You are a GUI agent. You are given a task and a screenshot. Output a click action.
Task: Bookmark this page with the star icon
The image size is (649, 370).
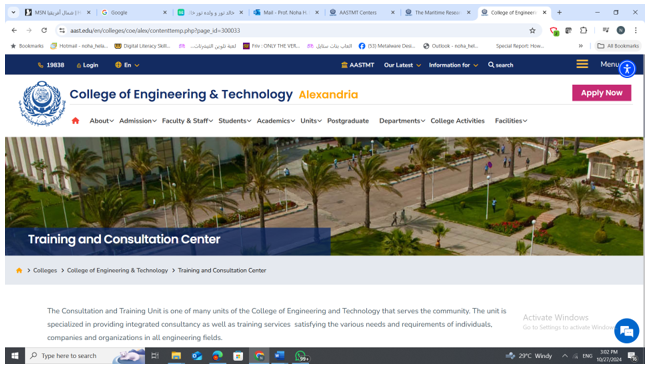click(x=532, y=30)
